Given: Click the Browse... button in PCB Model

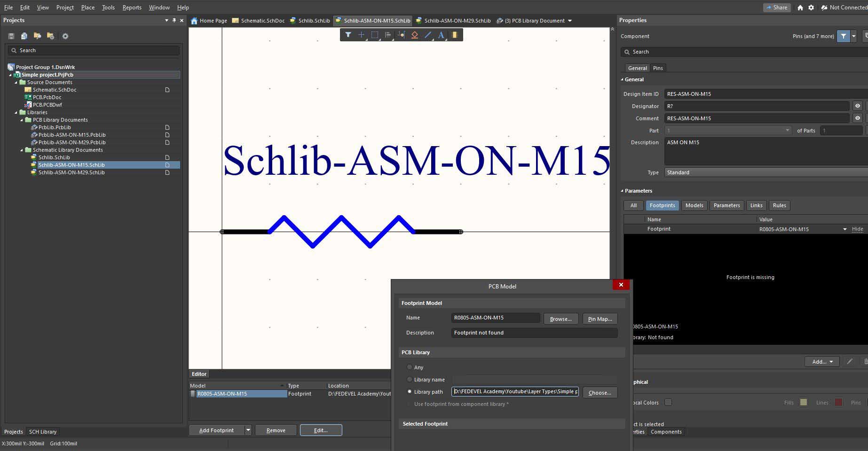Looking at the screenshot, I should point(560,319).
